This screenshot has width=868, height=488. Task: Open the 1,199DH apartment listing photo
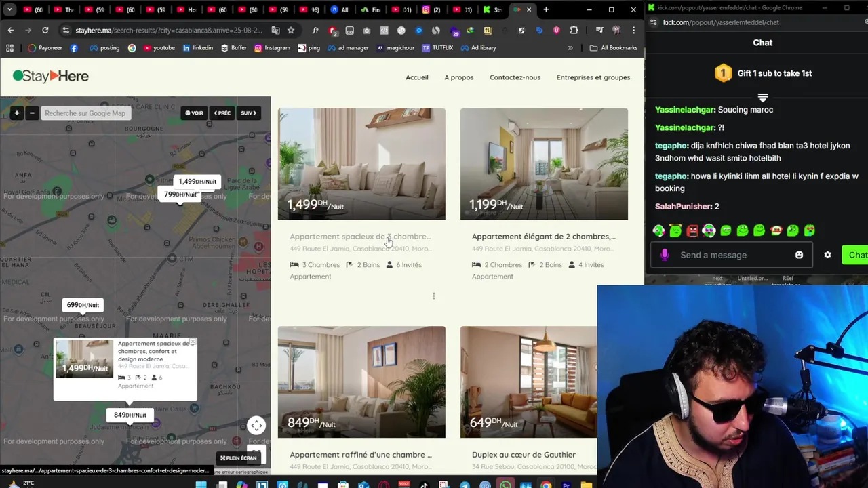(544, 164)
